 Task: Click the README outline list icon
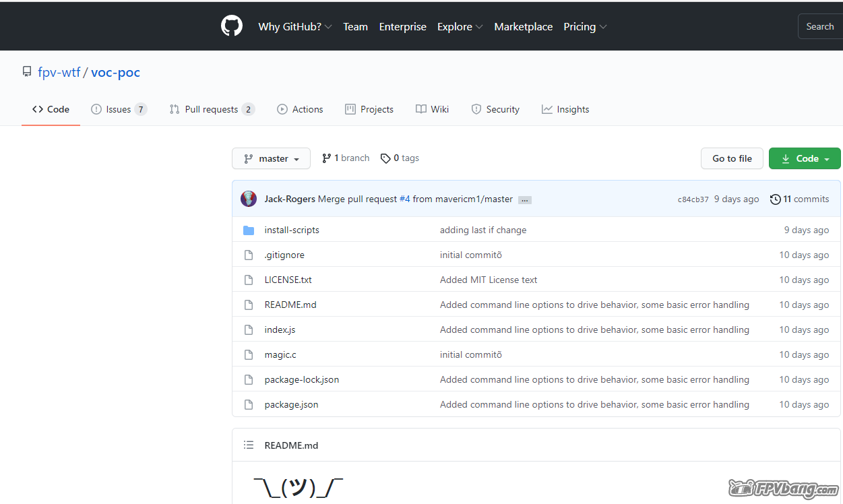coord(249,445)
